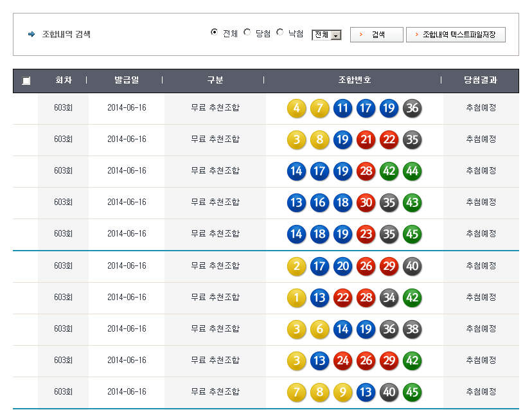
Task: Click the red number 30 lottery ball
Action: [366, 202]
